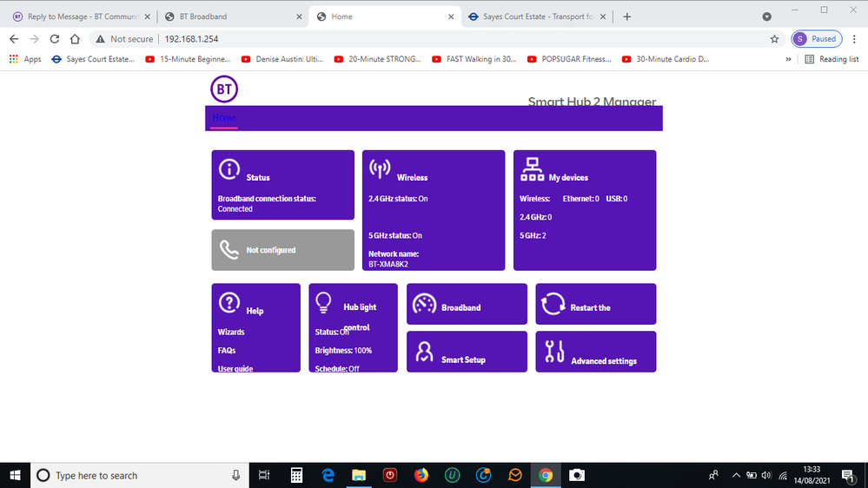Open Advanced settings tools icon

click(x=554, y=352)
